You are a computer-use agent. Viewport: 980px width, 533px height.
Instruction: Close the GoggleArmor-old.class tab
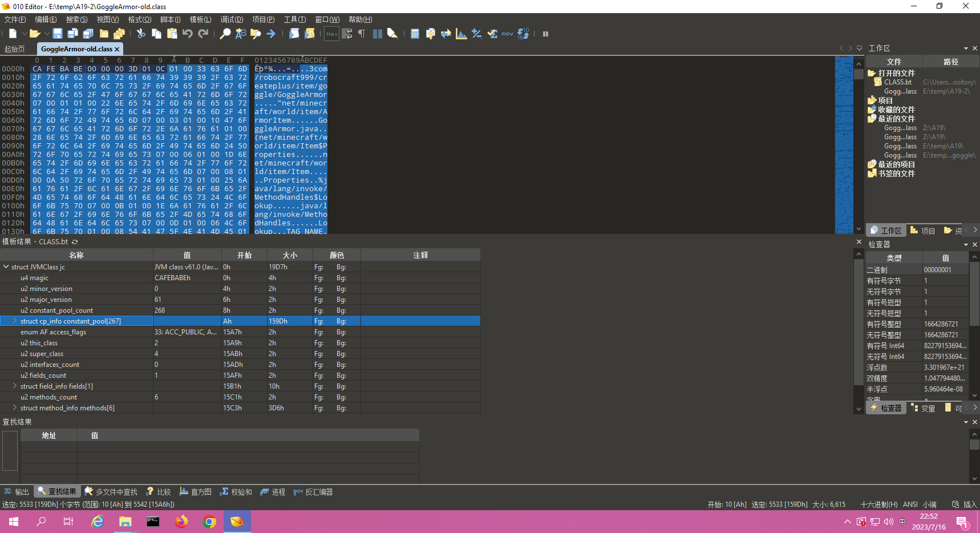click(117, 49)
